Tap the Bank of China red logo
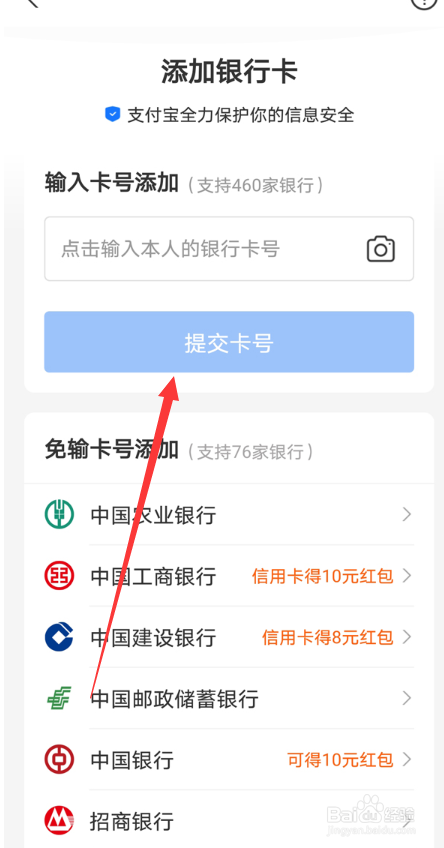444x848 pixels. 58,760
